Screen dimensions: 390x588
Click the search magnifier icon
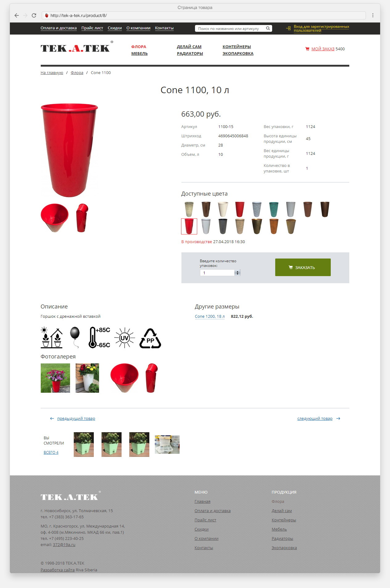268,28
